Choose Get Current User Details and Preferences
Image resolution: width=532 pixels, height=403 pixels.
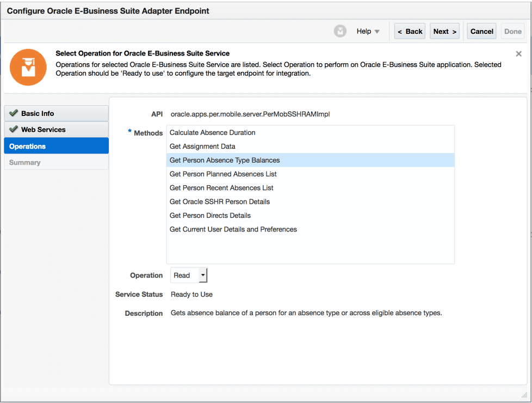tap(233, 229)
